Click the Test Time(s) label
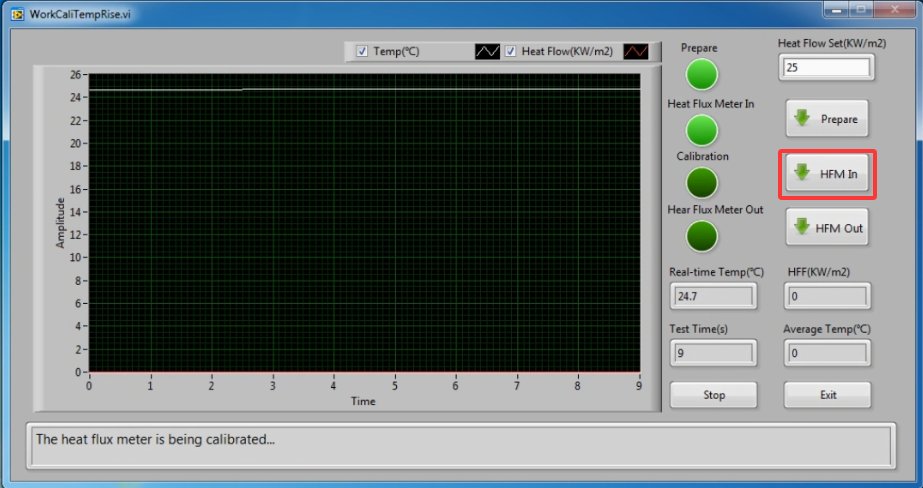 point(698,329)
